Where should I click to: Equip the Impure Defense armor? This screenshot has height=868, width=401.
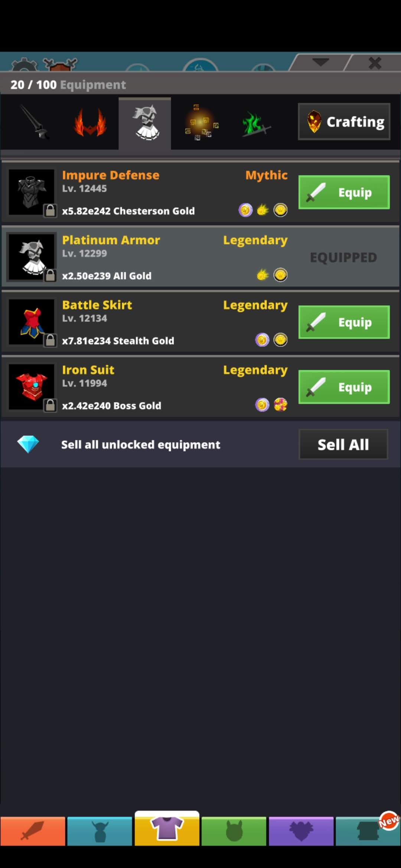click(x=344, y=192)
